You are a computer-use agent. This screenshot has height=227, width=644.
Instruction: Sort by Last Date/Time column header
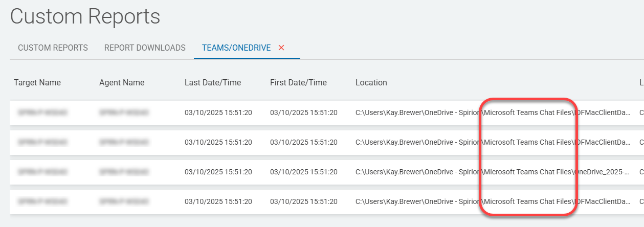click(x=213, y=82)
